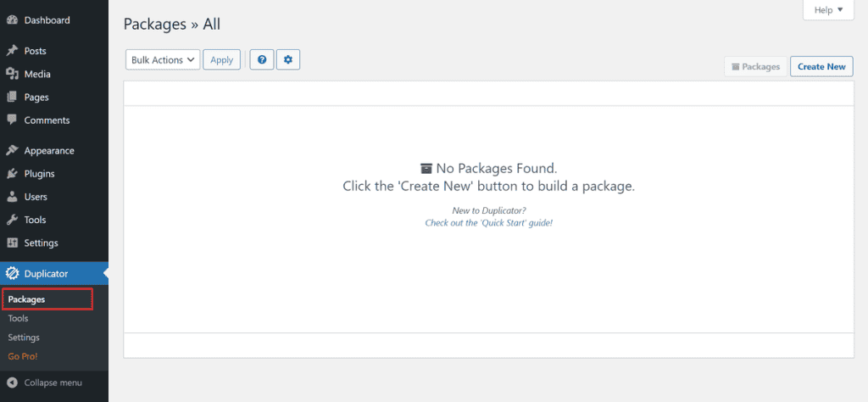
Task: Click the Pages icon in sidebar
Action: pos(12,98)
